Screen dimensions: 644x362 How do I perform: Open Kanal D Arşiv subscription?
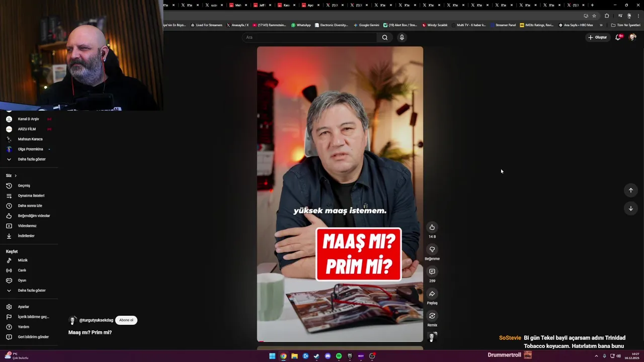point(29,119)
